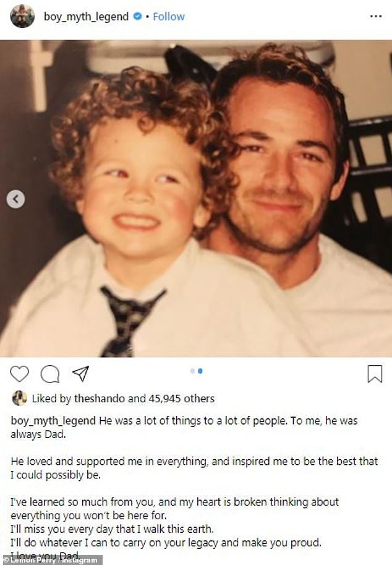392x565 pixels.
Task: Open comments via the speech bubble icon
Action: (50, 374)
